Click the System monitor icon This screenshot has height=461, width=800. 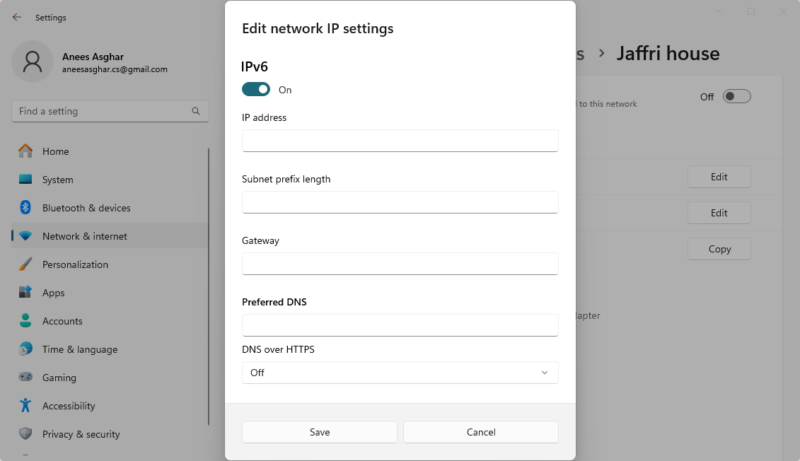point(25,180)
